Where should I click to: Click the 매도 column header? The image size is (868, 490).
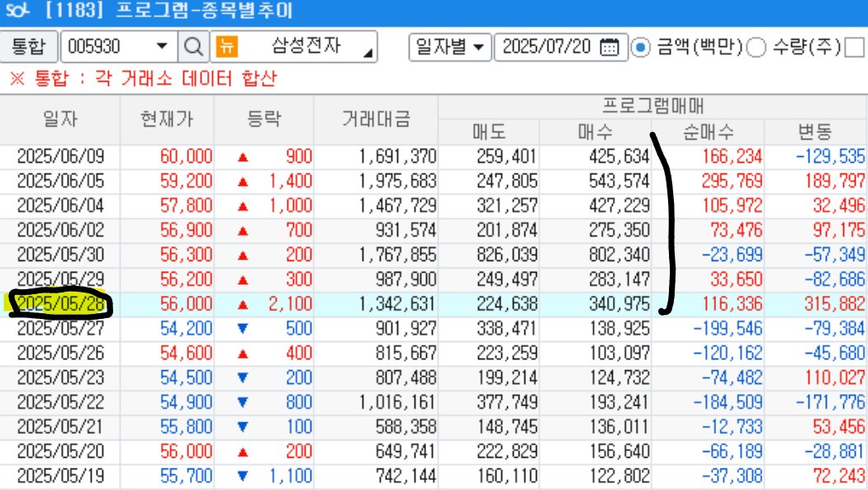coord(489,131)
